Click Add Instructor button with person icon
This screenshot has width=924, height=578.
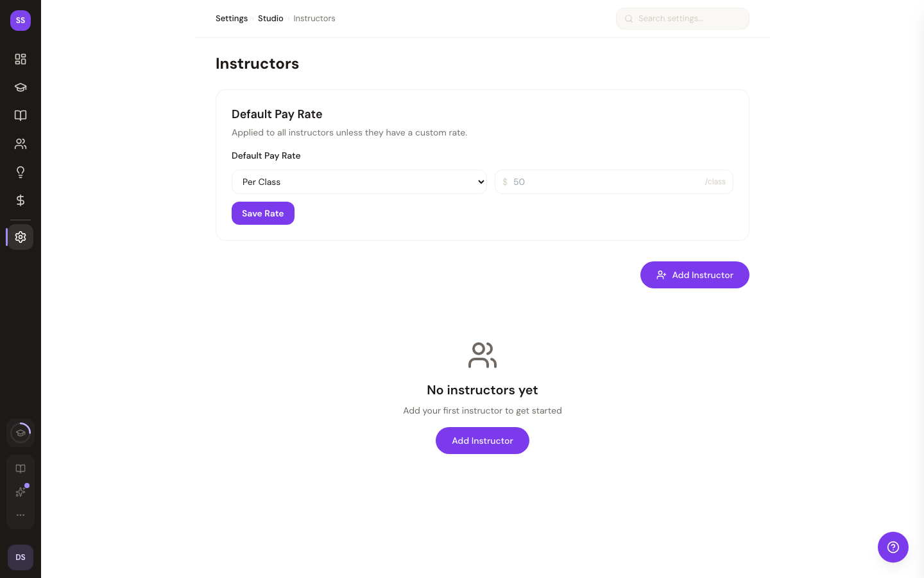click(694, 275)
